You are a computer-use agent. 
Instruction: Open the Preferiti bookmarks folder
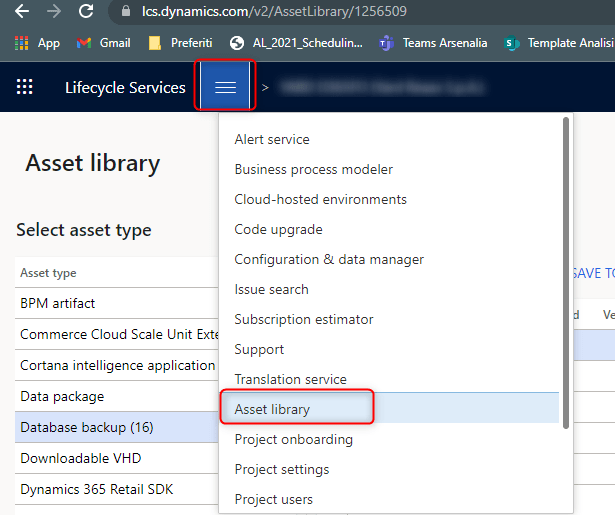point(180,43)
